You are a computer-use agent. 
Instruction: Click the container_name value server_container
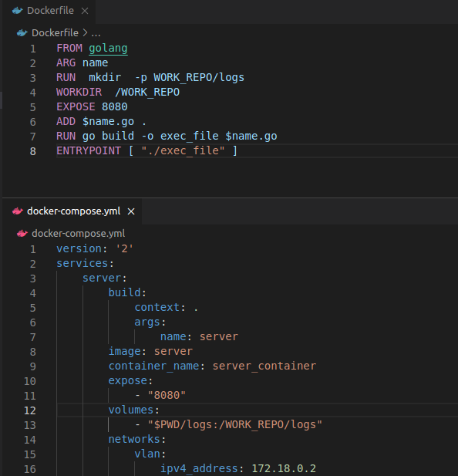(264, 366)
